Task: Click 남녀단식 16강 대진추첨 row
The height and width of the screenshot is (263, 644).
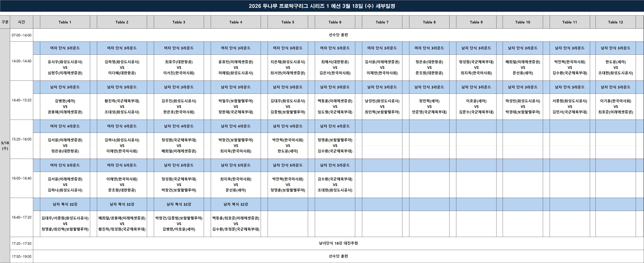Action: point(338,243)
